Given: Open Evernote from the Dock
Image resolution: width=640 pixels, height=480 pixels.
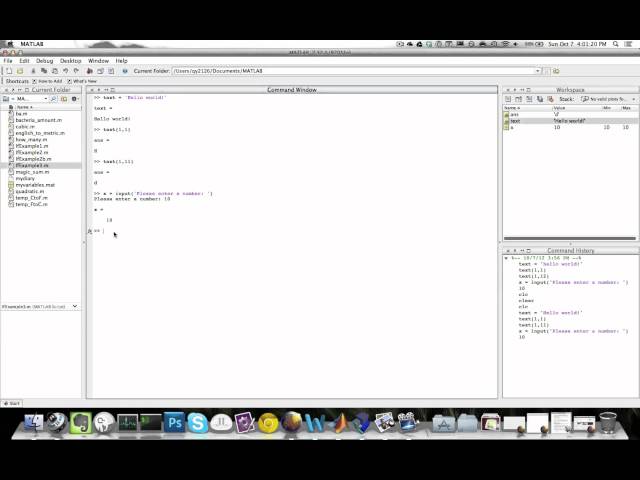Looking at the screenshot, I should pyautogui.click(x=81, y=422).
